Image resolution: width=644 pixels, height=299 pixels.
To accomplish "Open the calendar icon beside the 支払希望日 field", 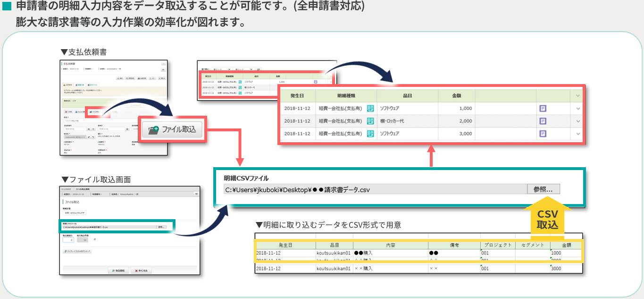I will tap(89, 128).
